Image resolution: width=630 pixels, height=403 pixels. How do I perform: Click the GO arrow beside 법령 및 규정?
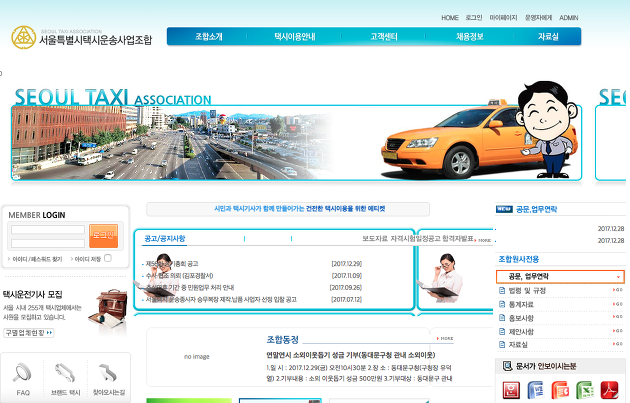618,290
